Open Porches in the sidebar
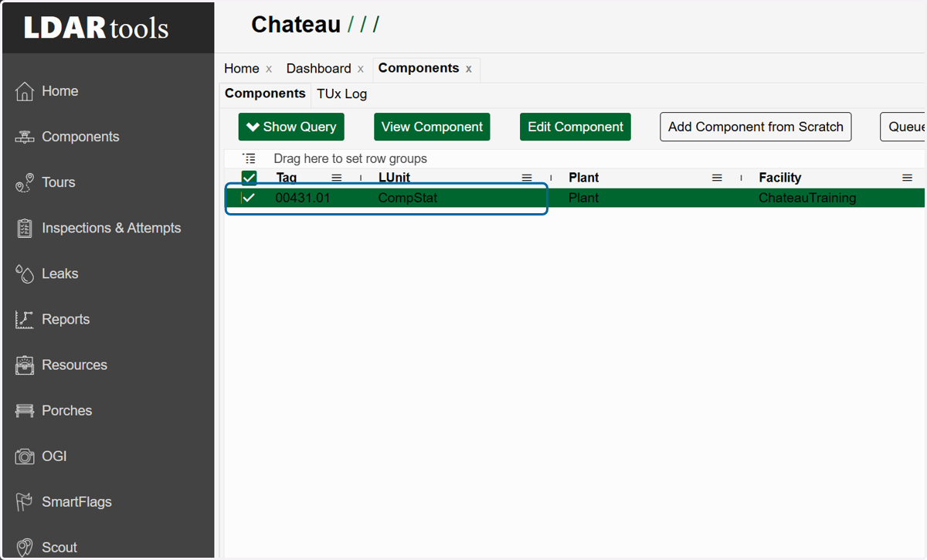The image size is (927, 560). point(67,410)
